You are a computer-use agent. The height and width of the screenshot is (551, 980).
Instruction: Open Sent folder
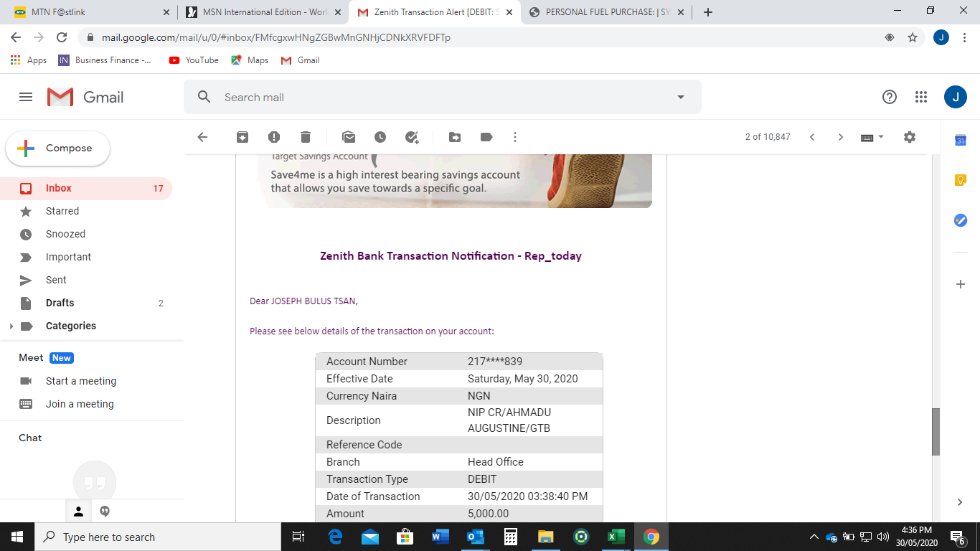point(86,280)
